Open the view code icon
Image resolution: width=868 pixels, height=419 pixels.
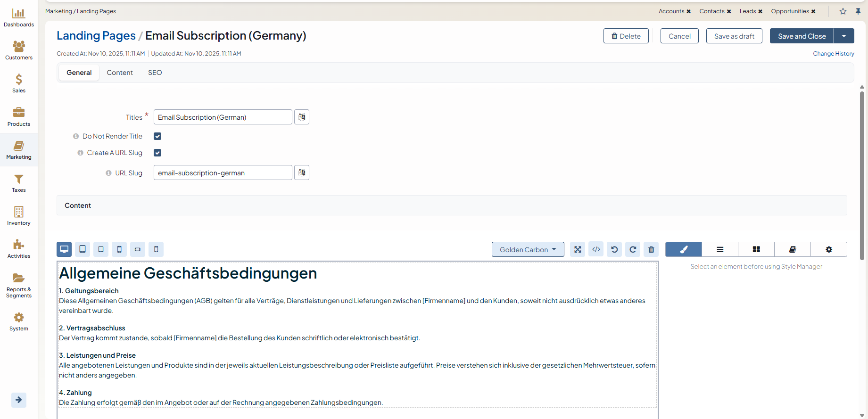click(x=596, y=249)
